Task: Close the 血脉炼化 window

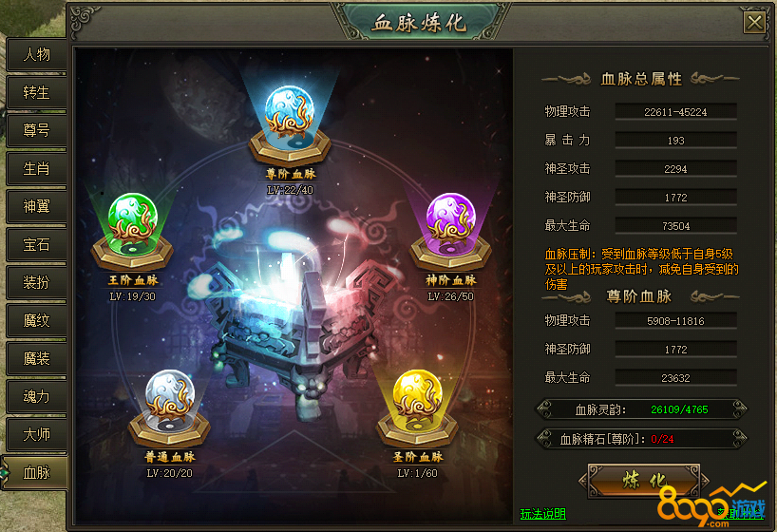Action: pyautogui.click(x=755, y=22)
